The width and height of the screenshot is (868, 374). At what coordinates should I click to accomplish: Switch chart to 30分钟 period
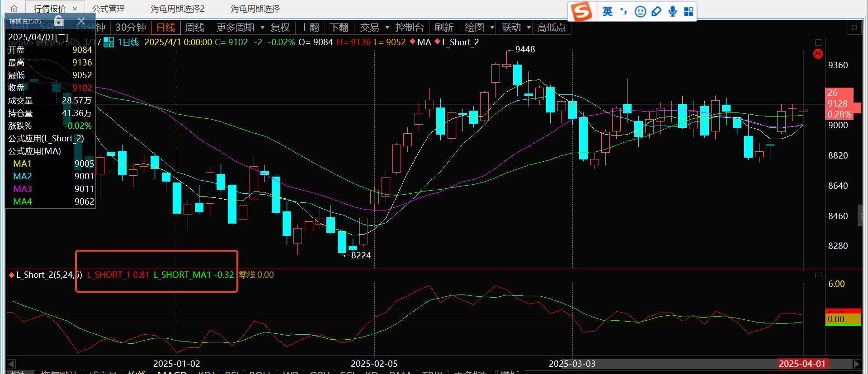coord(131,28)
